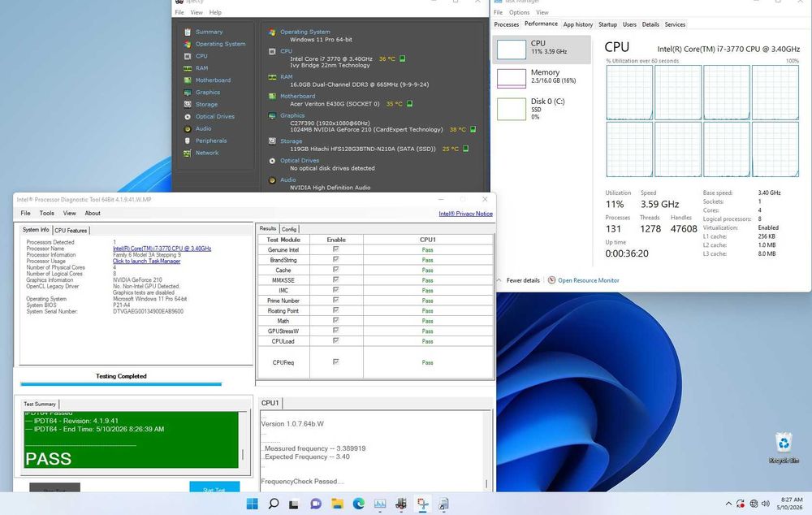Select Peripherals in Speccy sidebar
This screenshot has width=812, height=515.
(x=211, y=141)
